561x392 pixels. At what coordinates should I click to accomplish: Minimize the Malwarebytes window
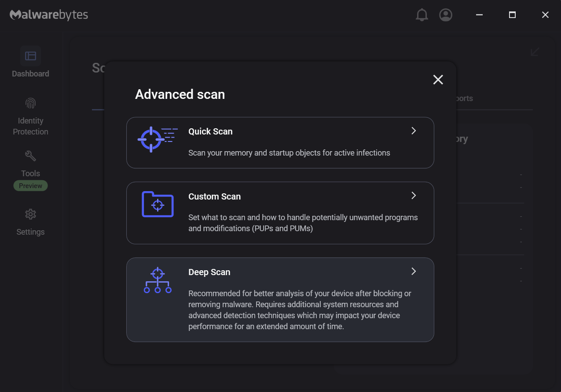pos(480,15)
